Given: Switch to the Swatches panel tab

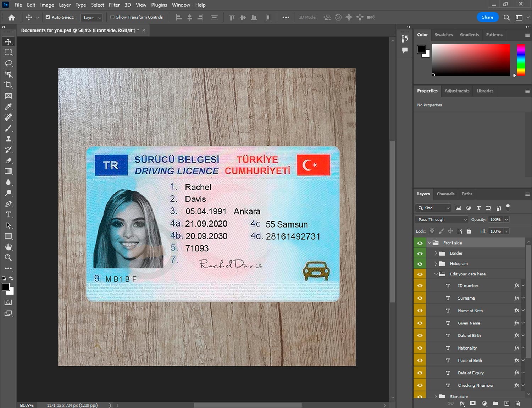Looking at the screenshot, I should [x=443, y=35].
